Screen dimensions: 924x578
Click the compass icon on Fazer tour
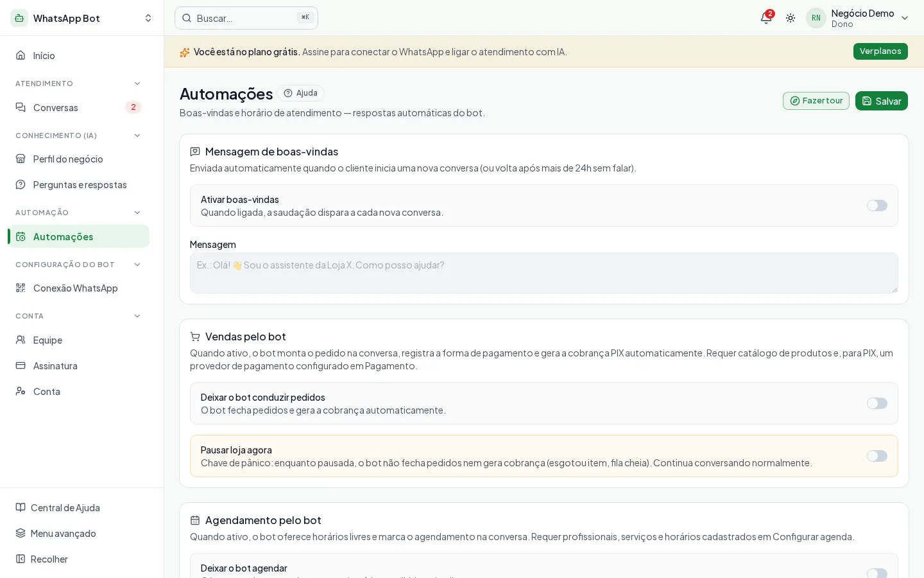[795, 101]
